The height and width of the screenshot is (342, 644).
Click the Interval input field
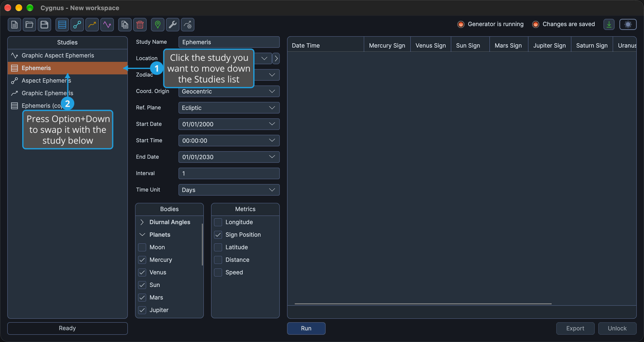pyautogui.click(x=229, y=173)
